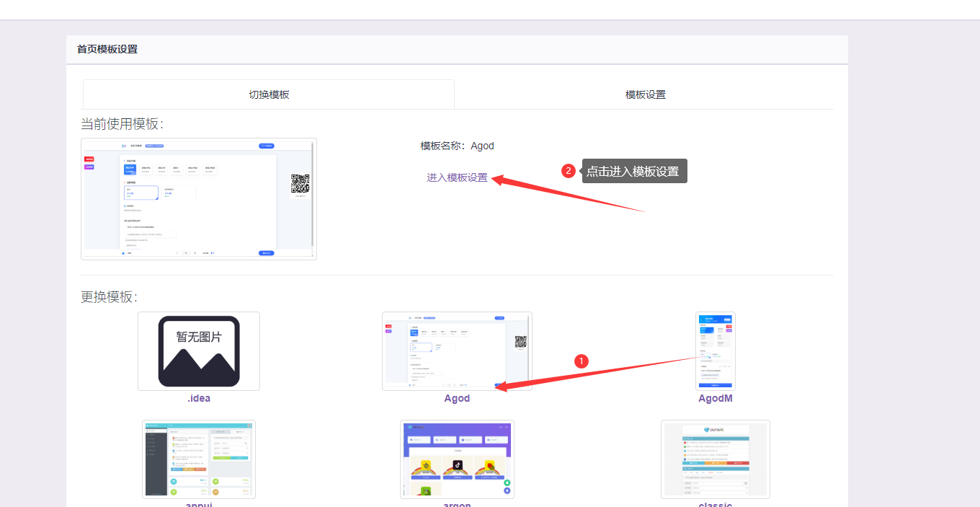Viewport: 980px width, 507px height.
Task: Click the 模板名称：Agod text
Action: pyautogui.click(x=457, y=146)
